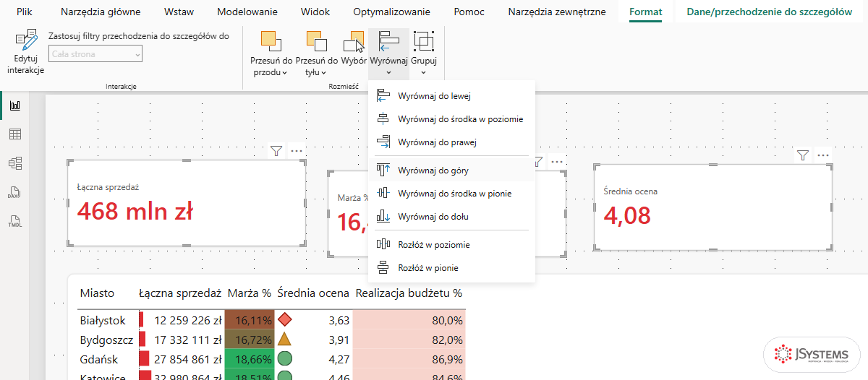Select the Średnia ocena card value 4,08
This screenshot has height=380, width=868.
click(627, 215)
